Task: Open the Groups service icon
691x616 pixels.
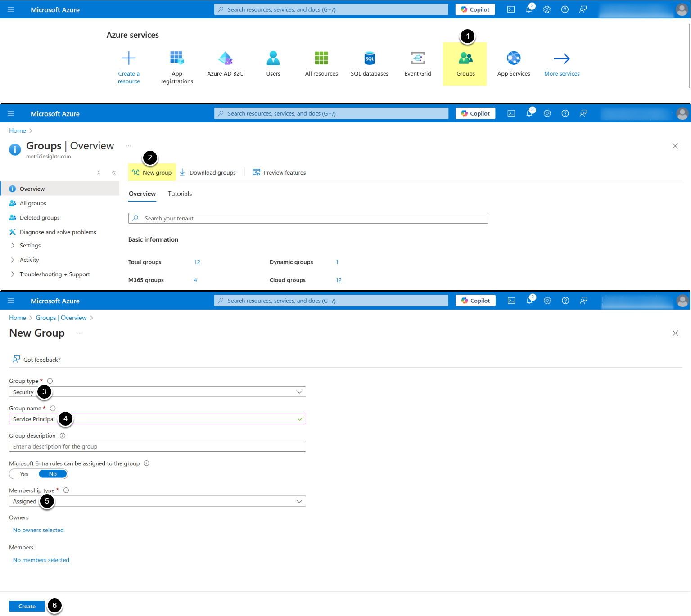Action: click(465, 58)
